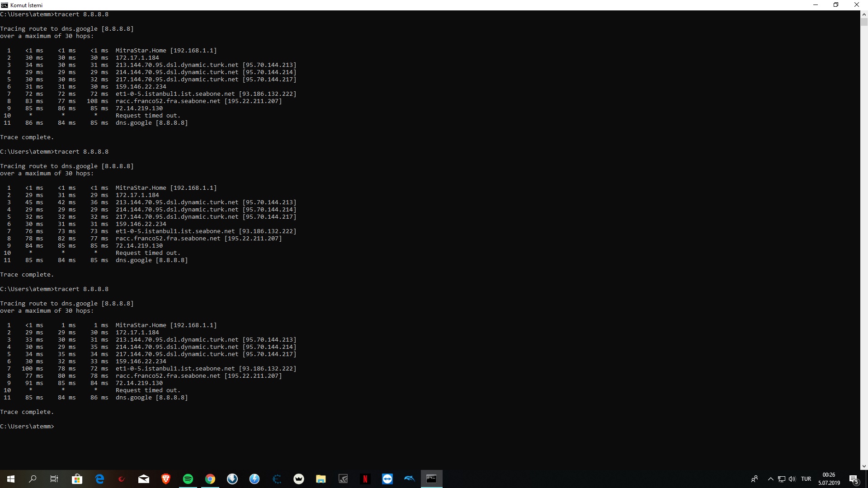The width and height of the screenshot is (868, 488).
Task: Open File Explorer from the taskbar
Action: 321,479
